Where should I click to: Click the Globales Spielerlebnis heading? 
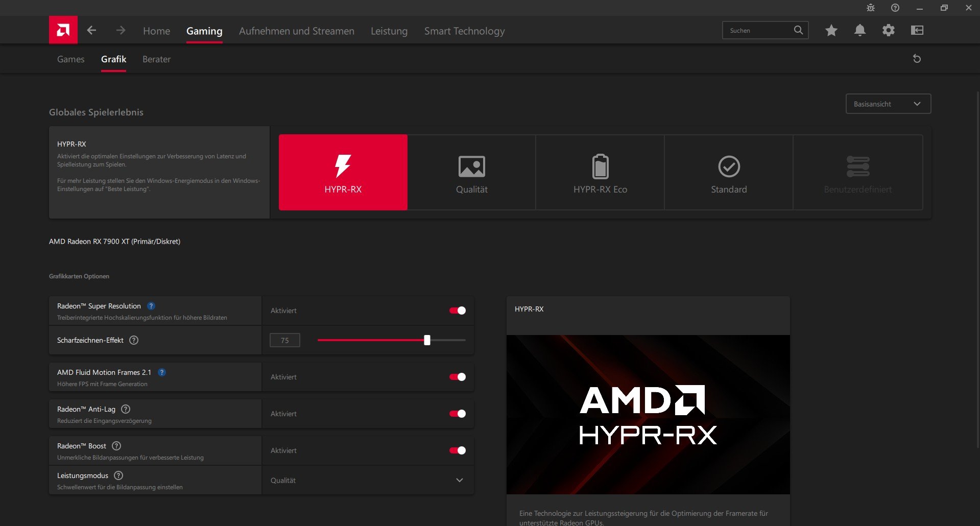pos(96,112)
